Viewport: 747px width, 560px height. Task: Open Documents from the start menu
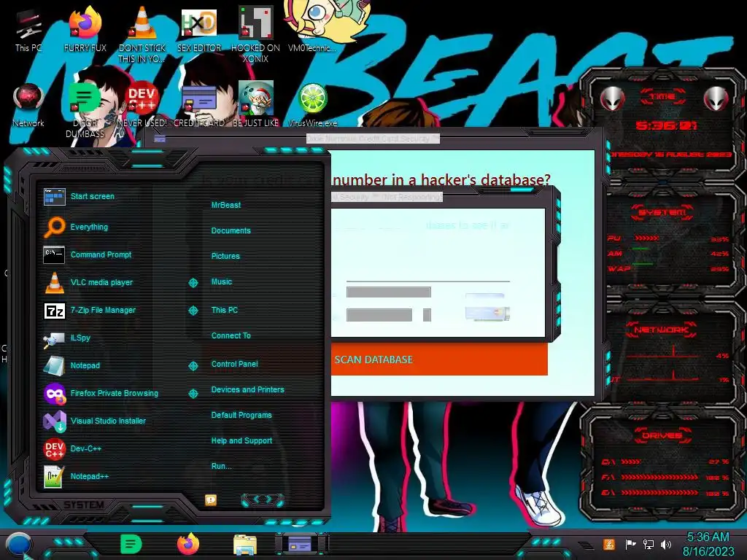(x=231, y=230)
